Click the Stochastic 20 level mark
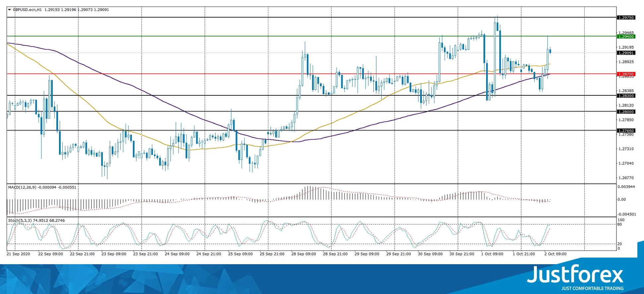Screen dimensions: 644x294 tap(619, 244)
